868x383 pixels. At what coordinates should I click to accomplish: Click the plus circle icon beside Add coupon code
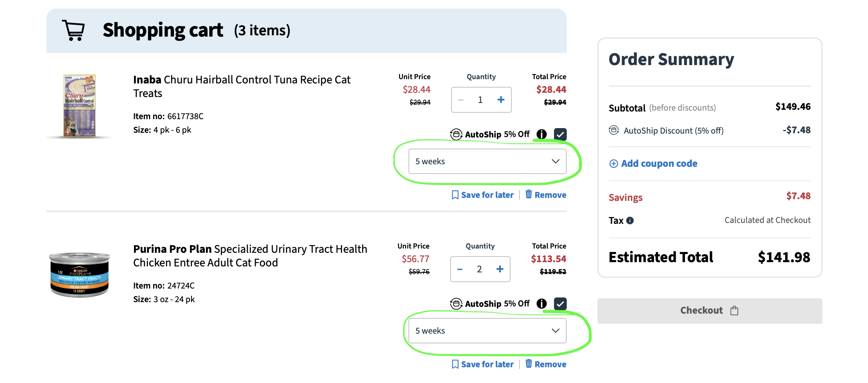[x=614, y=164]
